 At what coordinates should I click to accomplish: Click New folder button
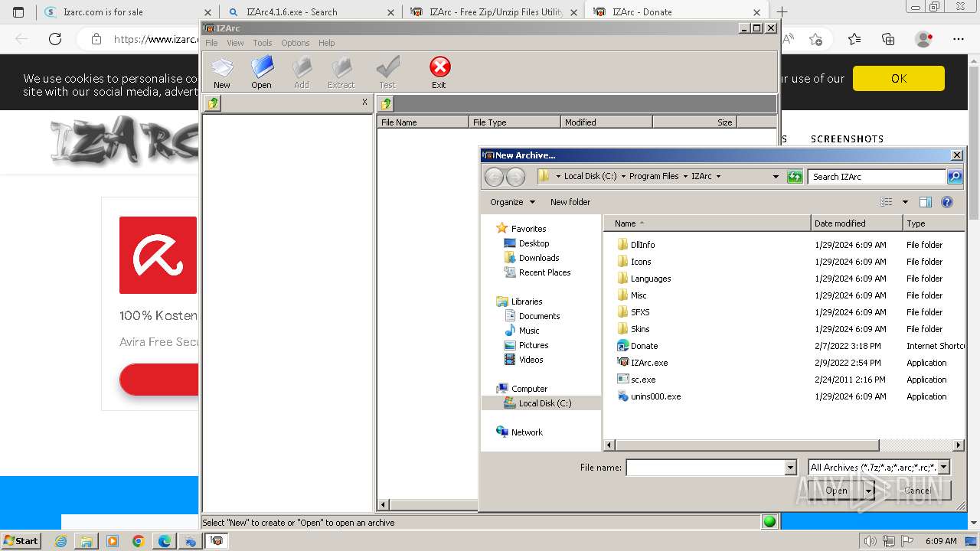point(570,202)
